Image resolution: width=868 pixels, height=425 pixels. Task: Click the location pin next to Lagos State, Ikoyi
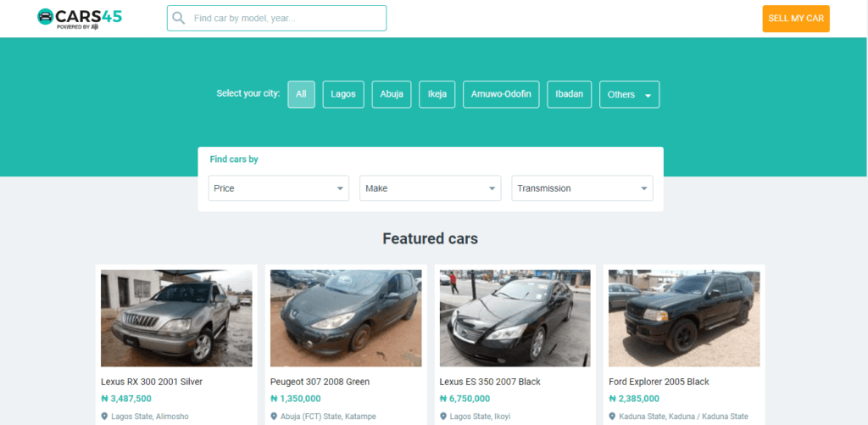point(442,417)
